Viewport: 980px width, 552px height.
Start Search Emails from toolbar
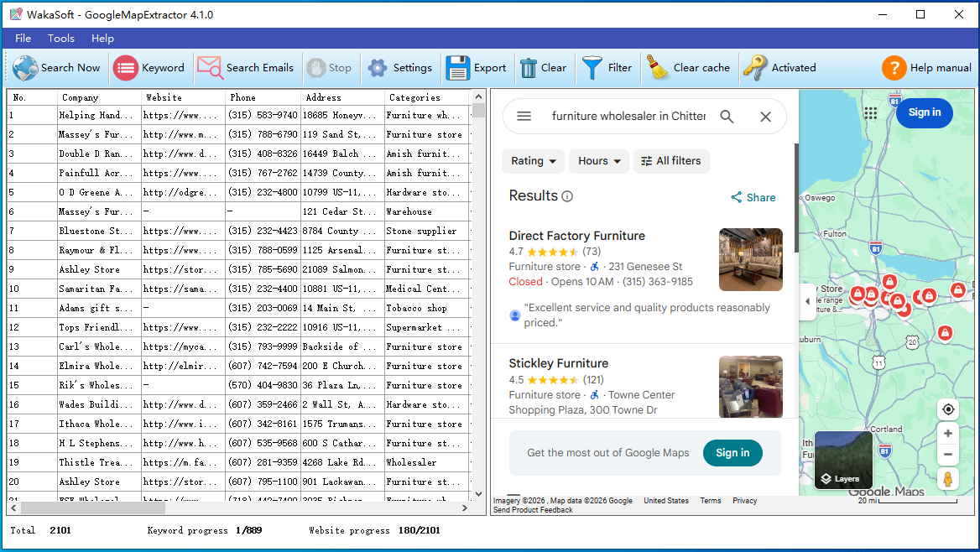tap(210, 68)
